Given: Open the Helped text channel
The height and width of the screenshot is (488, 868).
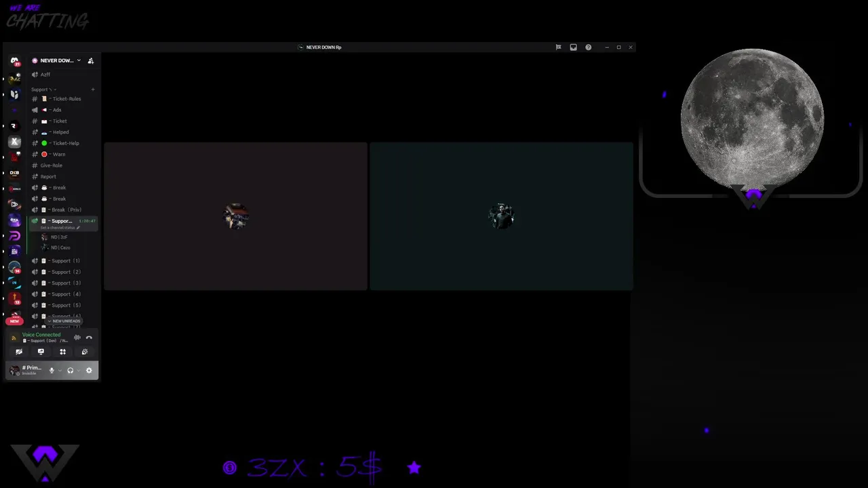Looking at the screenshot, I should (x=64, y=132).
